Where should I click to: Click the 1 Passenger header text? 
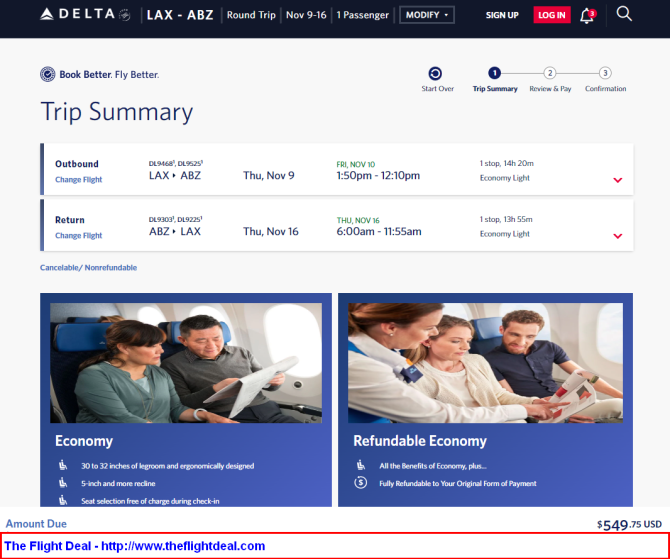pyautogui.click(x=362, y=15)
